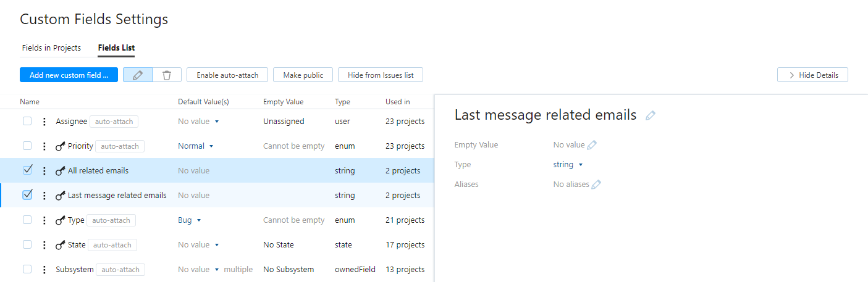Switch to Fields in Projects tab
The height and width of the screenshot is (282, 868).
tap(51, 48)
